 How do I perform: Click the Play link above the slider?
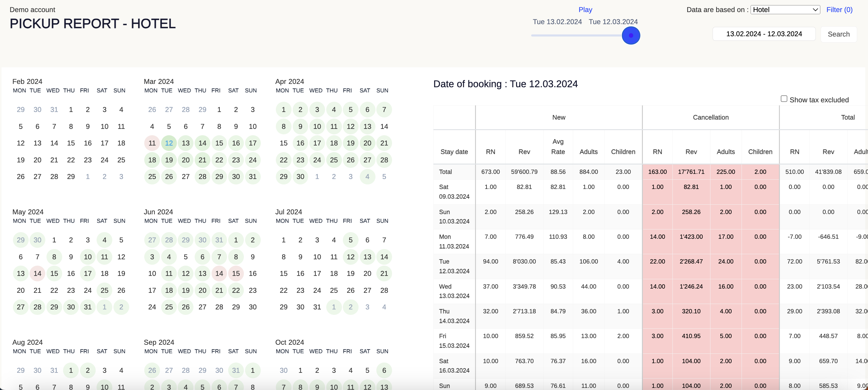[585, 10]
